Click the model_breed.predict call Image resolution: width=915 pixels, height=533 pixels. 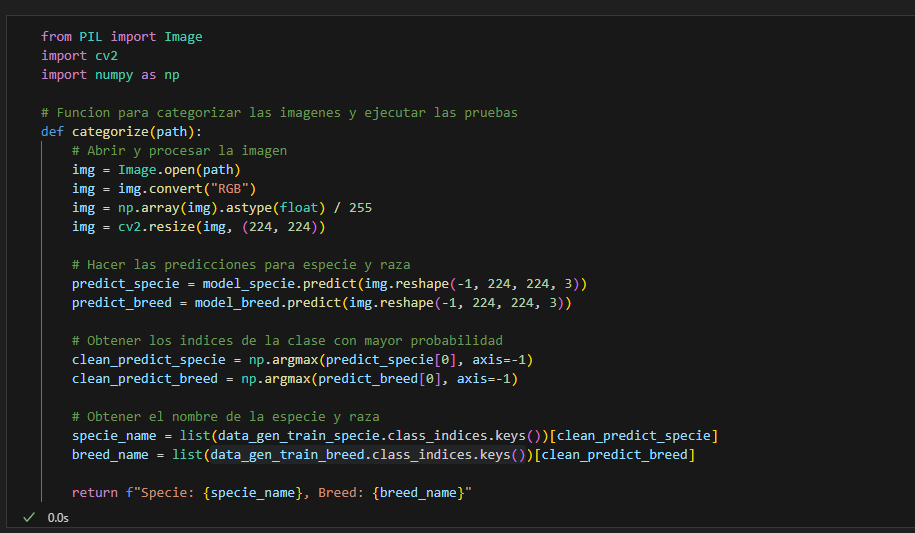click(x=267, y=303)
